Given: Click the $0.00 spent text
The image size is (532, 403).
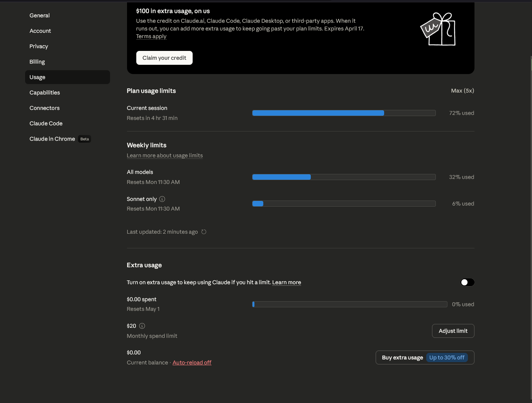Looking at the screenshot, I should (x=142, y=299).
